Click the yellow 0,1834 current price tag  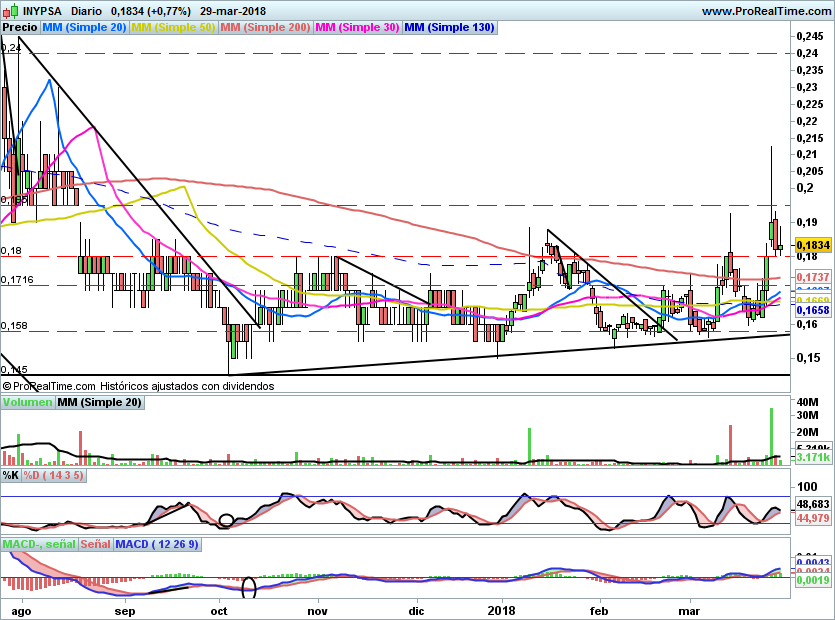813,245
